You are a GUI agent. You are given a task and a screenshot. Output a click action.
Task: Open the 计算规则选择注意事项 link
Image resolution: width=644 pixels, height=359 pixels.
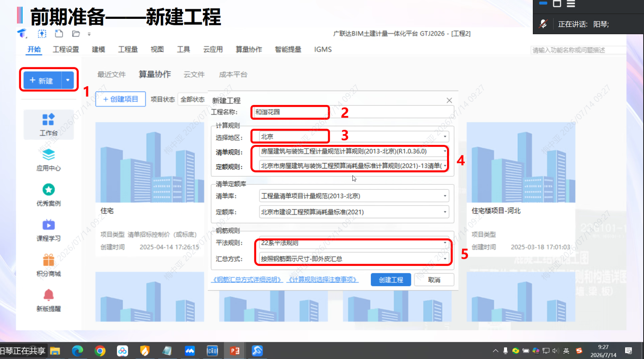click(x=323, y=279)
